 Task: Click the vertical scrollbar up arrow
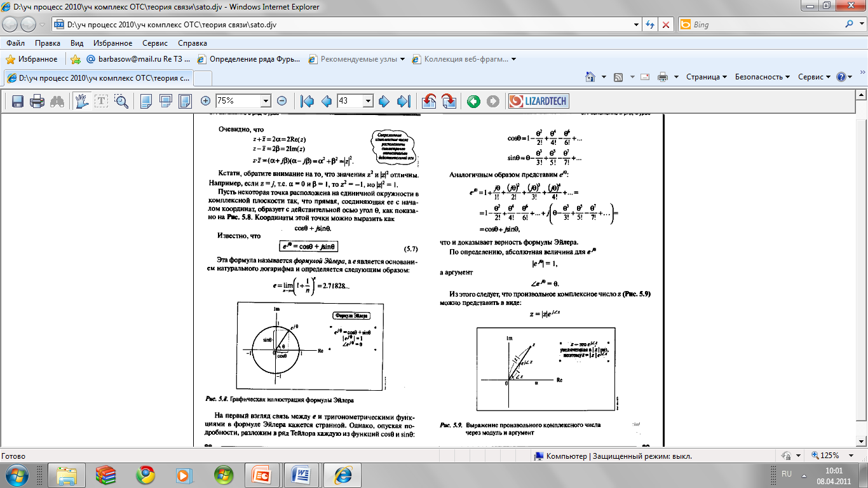(862, 95)
